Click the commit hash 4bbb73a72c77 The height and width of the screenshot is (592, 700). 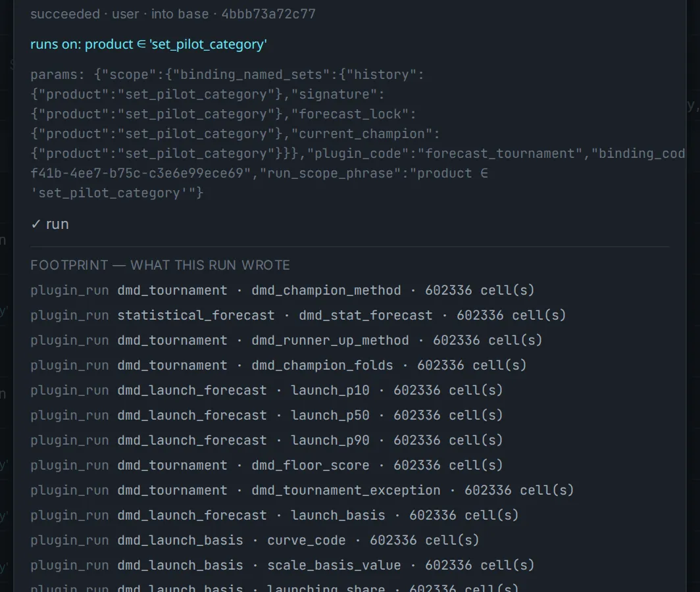coord(268,14)
